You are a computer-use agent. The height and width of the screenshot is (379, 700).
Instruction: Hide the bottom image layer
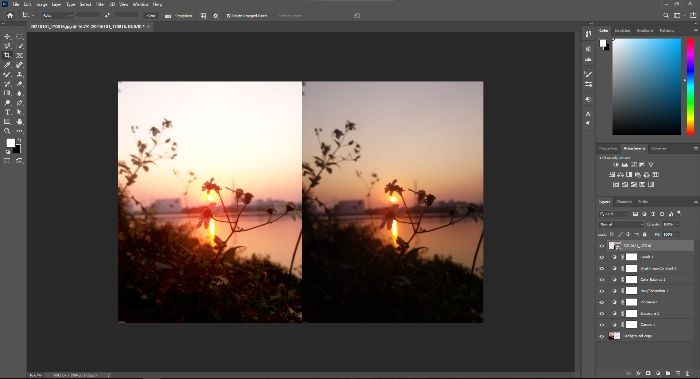click(602, 336)
